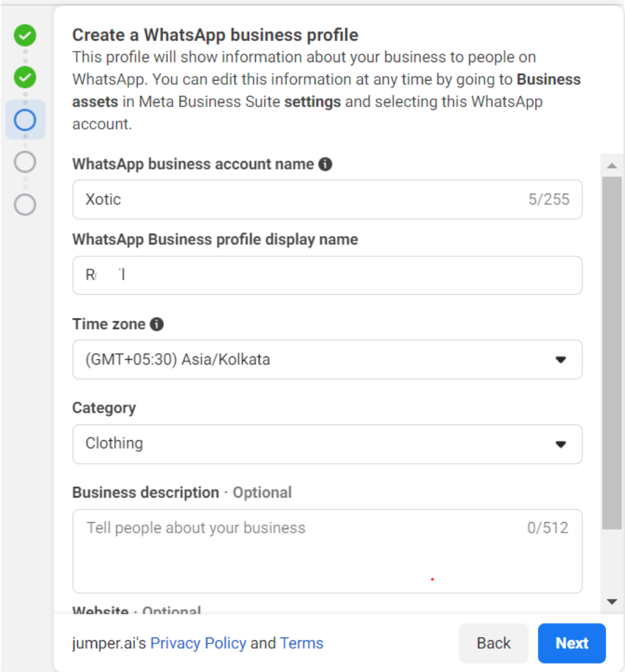Select the highlighted current step circle
The height and width of the screenshot is (672, 625).
tap(25, 119)
